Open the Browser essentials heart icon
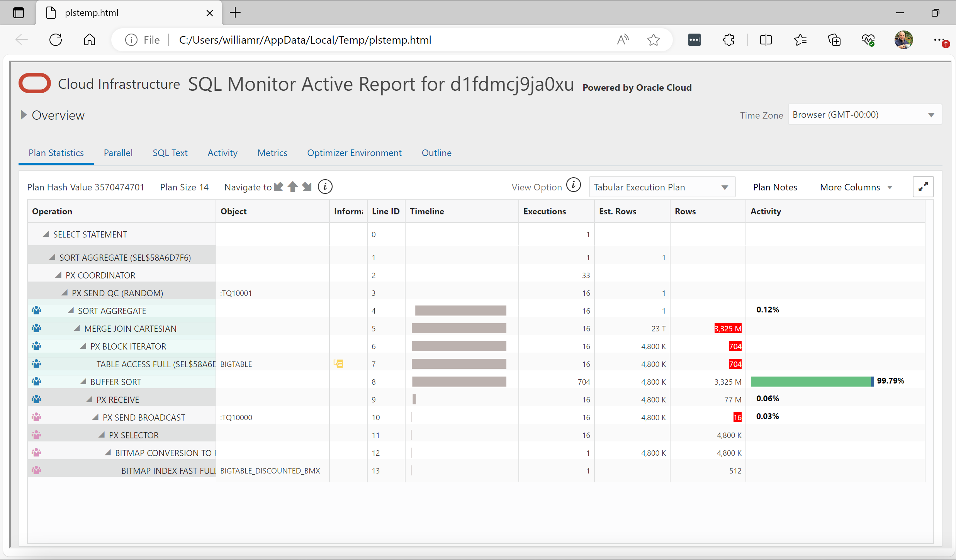 pos(868,40)
